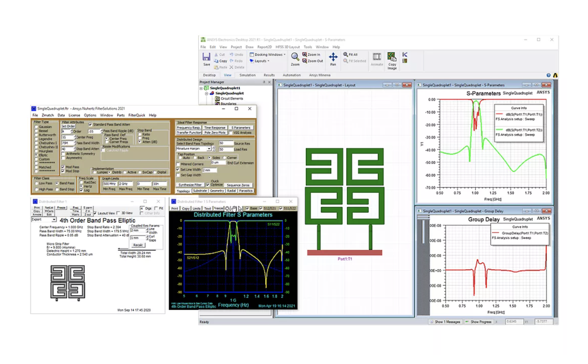Image resolution: width=588 pixels, height=364 pixels.
Task: Click the Stop Band Atten stepper arrows
Action: coord(75,149)
